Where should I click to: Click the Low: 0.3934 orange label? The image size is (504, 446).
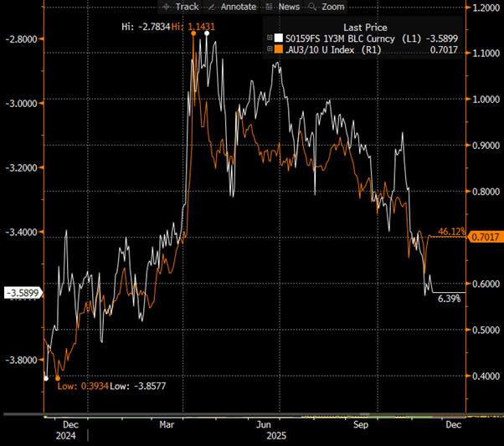pyautogui.click(x=83, y=386)
